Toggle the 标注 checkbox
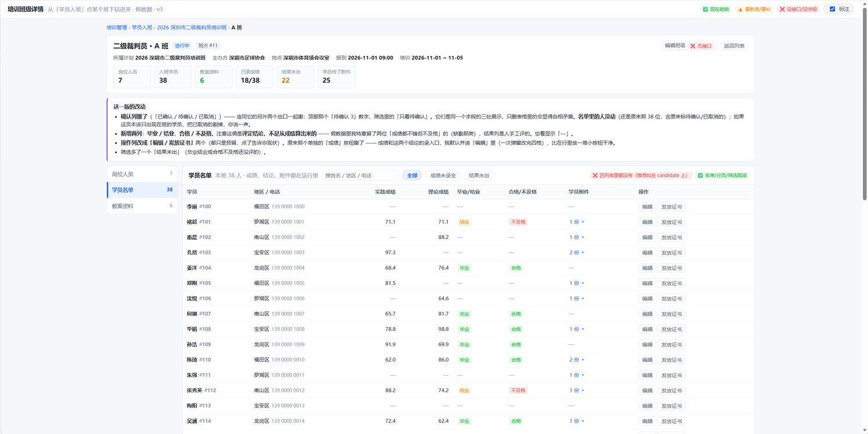Image resolution: width=868 pixels, height=434 pixels. [833, 9]
